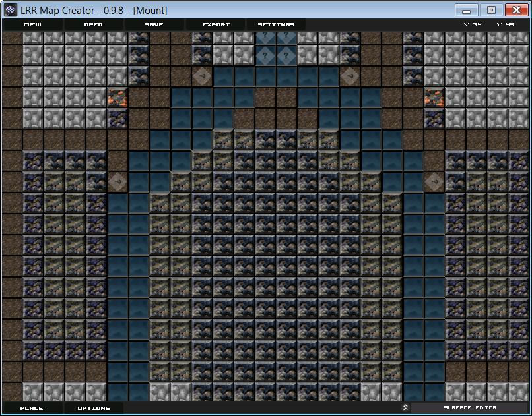Open the OPEN menu item
532x416 pixels.
click(x=93, y=25)
